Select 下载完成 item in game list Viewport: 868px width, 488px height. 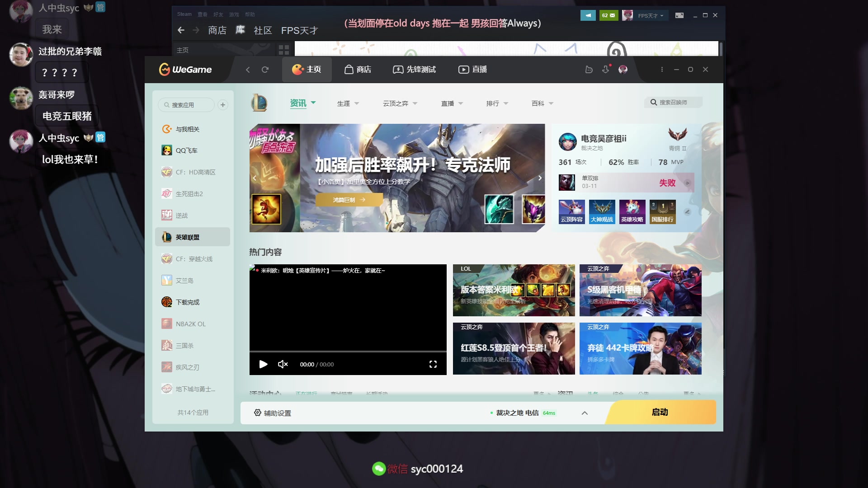click(193, 302)
